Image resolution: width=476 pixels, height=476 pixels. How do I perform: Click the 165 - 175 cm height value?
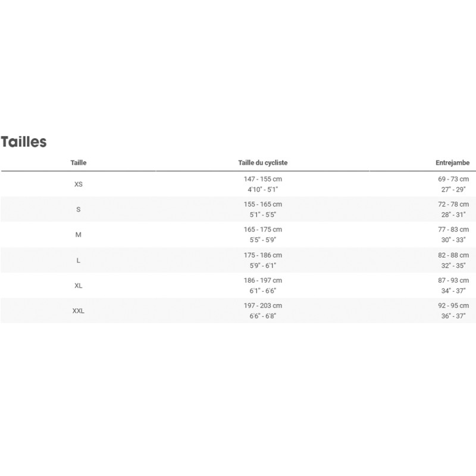click(x=262, y=230)
